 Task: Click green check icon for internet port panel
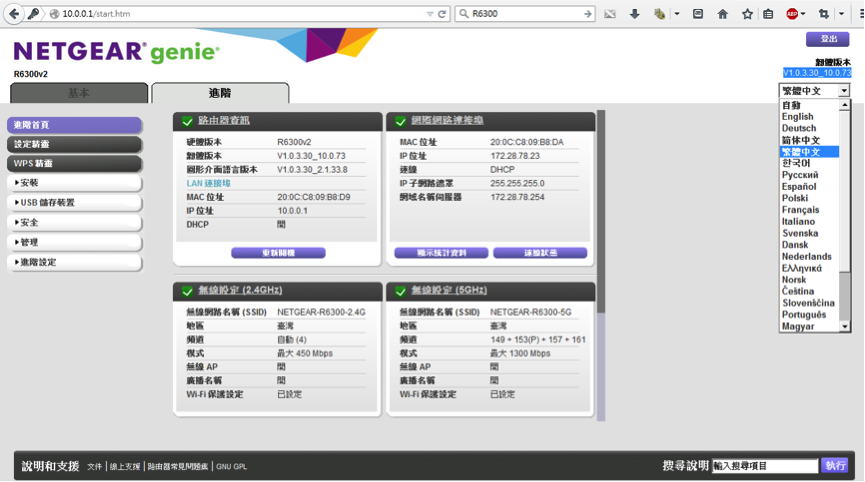pyautogui.click(x=401, y=121)
